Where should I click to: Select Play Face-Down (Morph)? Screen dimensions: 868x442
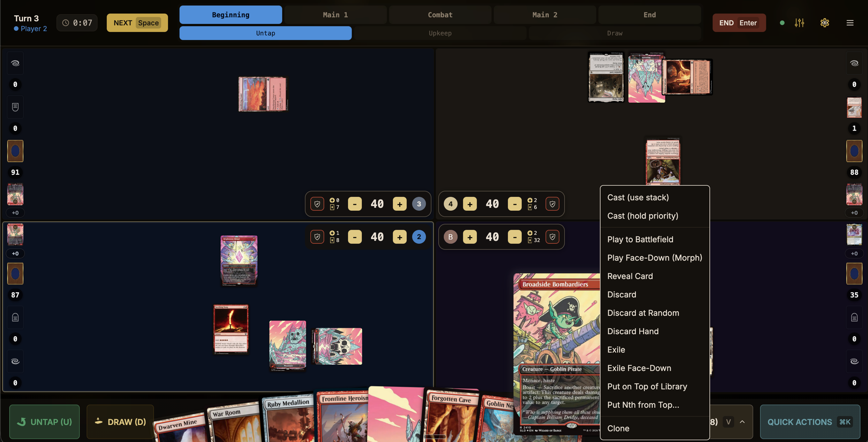(x=655, y=258)
